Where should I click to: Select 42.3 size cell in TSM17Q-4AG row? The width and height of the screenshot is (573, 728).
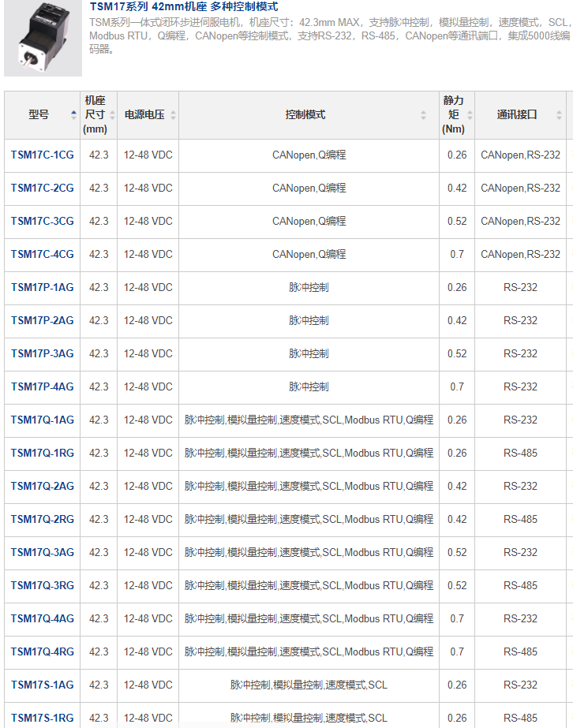99,618
